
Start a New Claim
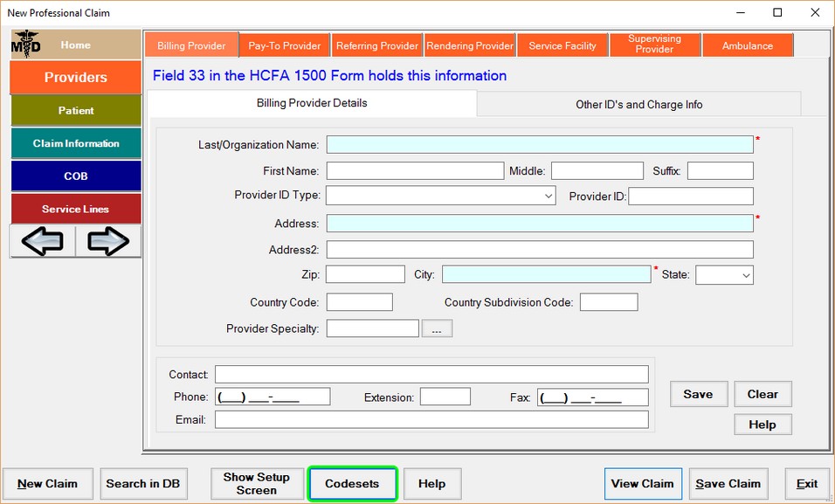pos(47,484)
